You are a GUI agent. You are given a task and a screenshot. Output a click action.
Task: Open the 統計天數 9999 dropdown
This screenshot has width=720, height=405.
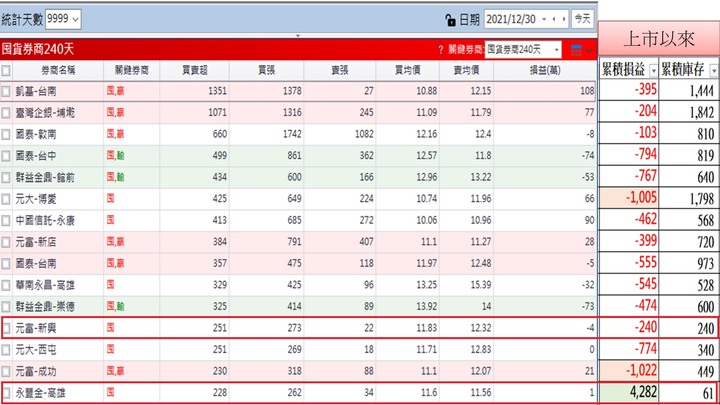coord(63,19)
